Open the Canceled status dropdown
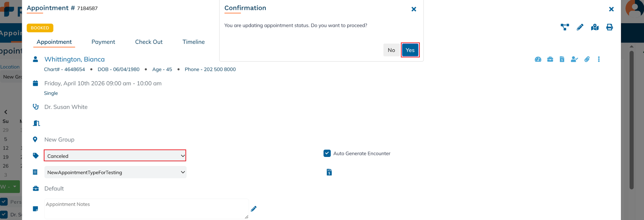The image size is (644, 220). [115, 156]
